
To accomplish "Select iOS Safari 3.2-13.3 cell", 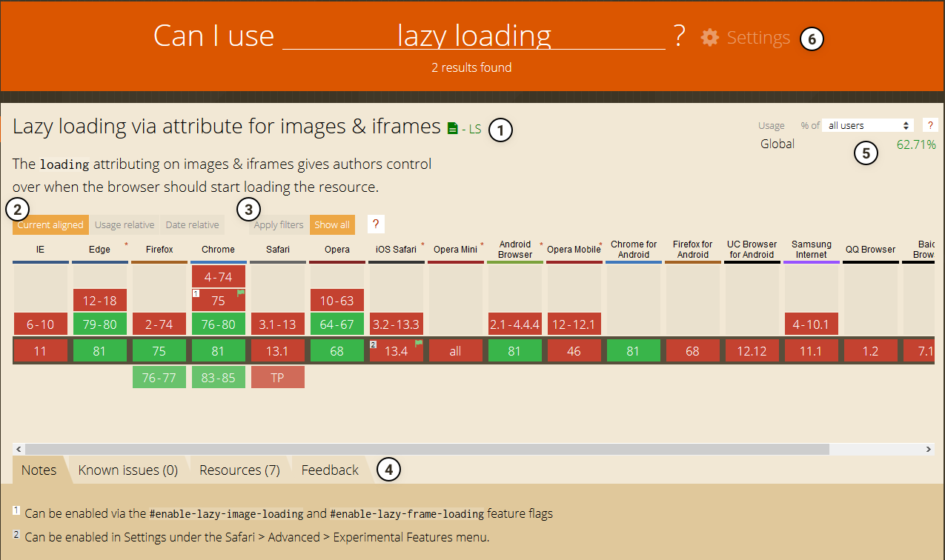I will point(397,324).
